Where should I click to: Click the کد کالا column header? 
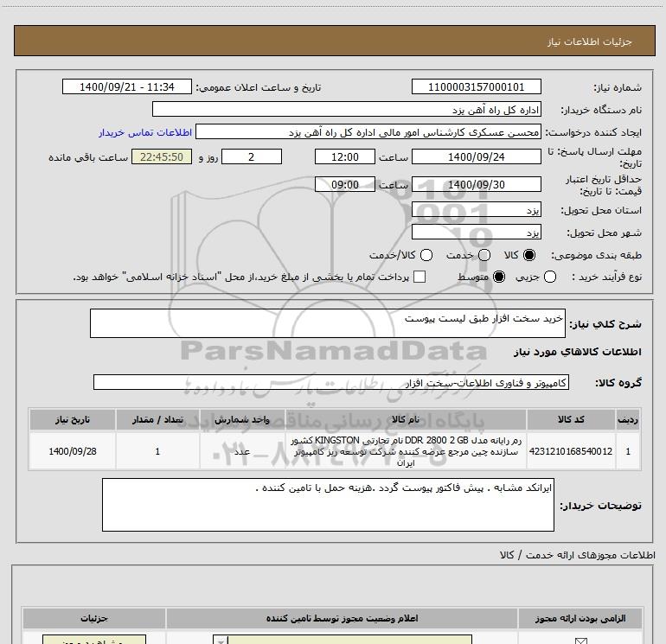pyautogui.click(x=571, y=420)
